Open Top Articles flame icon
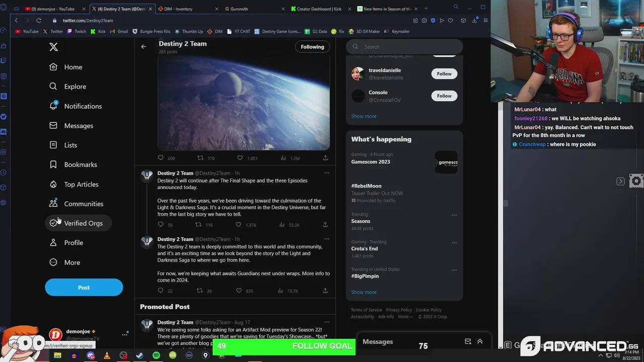Image resolution: width=644 pixels, height=362 pixels. [x=53, y=184]
